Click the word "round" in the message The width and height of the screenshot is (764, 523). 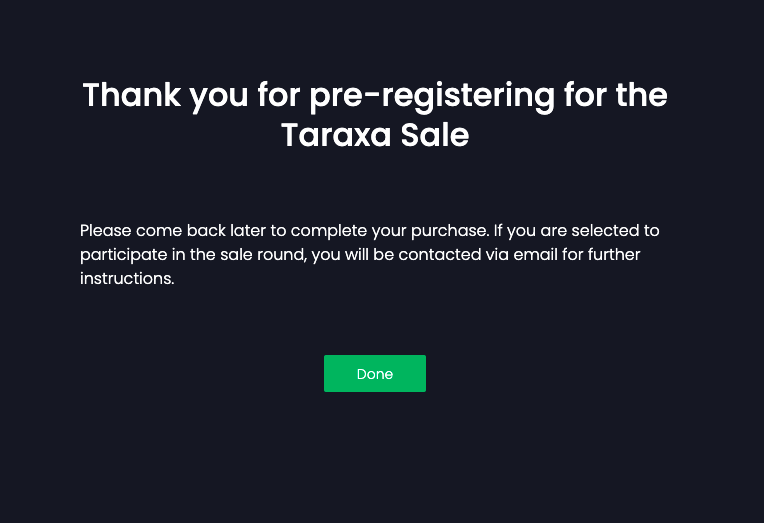pyautogui.click(x=282, y=255)
